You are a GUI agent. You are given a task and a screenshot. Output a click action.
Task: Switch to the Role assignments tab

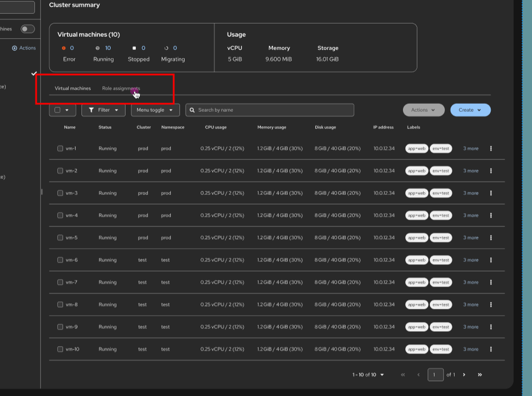(121, 88)
